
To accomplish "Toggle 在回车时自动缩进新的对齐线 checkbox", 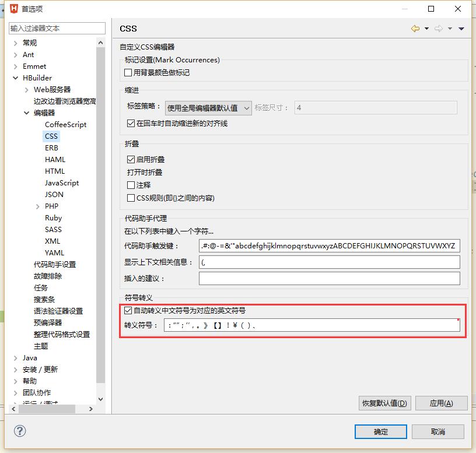I will (x=131, y=124).
